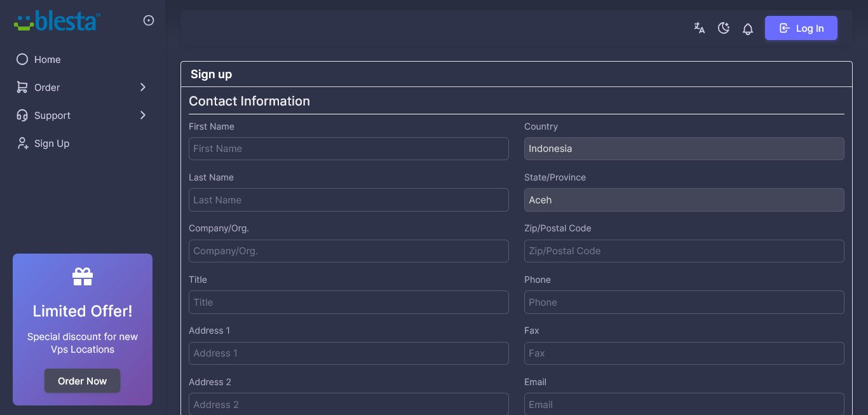Open the State/Province dropdown showing Aceh

coord(684,200)
